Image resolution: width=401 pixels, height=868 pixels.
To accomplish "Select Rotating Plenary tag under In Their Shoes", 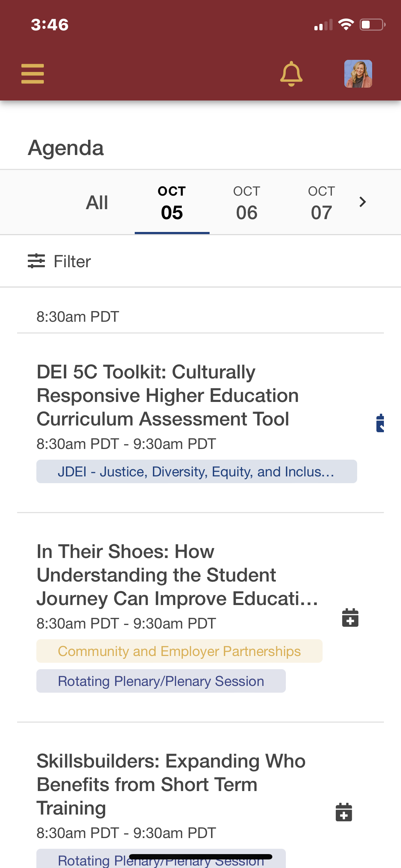I will coord(161,681).
